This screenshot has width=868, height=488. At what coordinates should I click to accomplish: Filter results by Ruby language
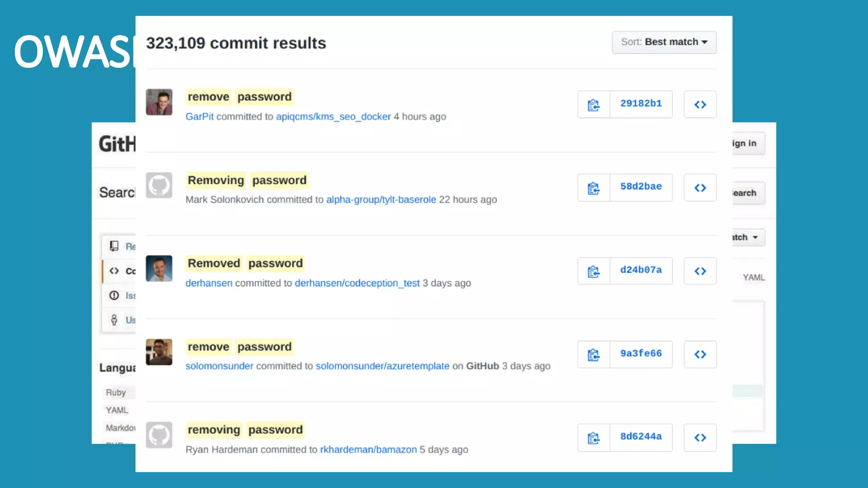pos(116,393)
